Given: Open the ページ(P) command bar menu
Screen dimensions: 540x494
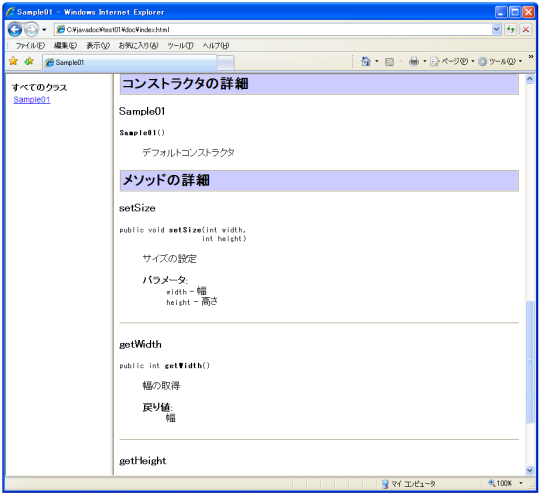Looking at the screenshot, I should click(x=452, y=62).
